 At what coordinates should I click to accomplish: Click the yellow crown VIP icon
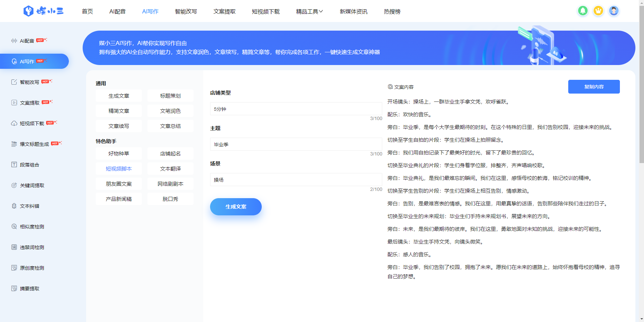pyautogui.click(x=598, y=11)
